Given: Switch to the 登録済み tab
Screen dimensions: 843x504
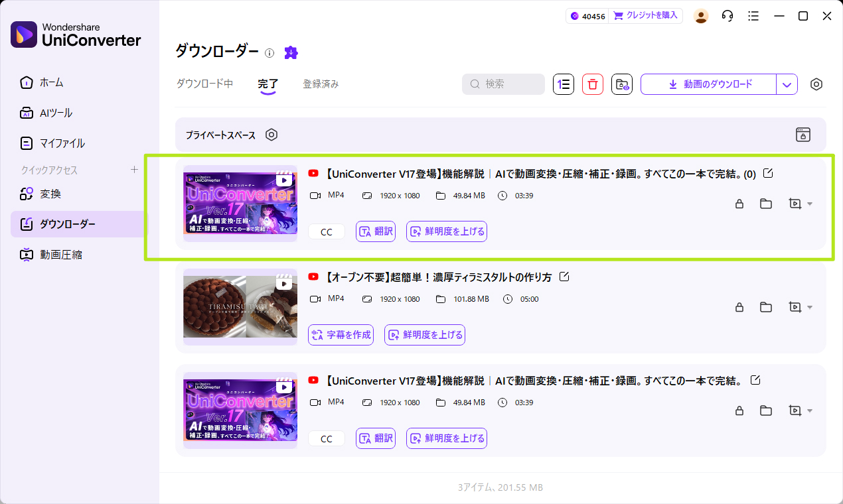Looking at the screenshot, I should (321, 84).
